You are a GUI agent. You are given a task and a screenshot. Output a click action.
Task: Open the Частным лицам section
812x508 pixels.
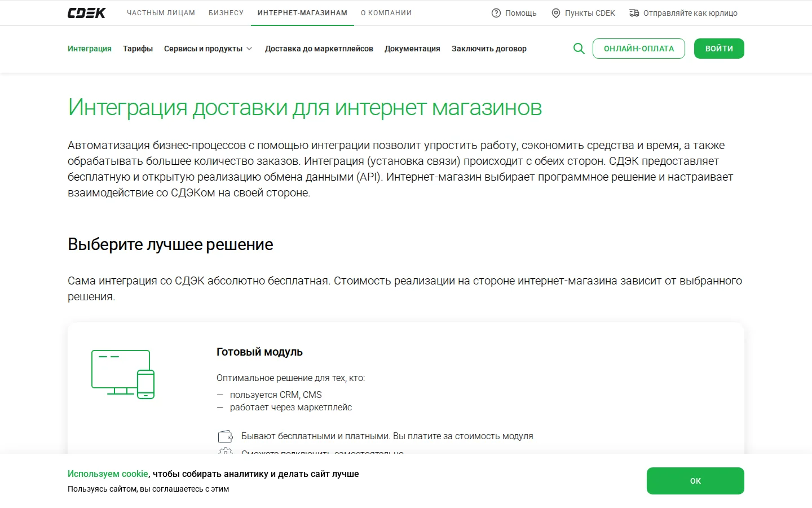coord(161,13)
